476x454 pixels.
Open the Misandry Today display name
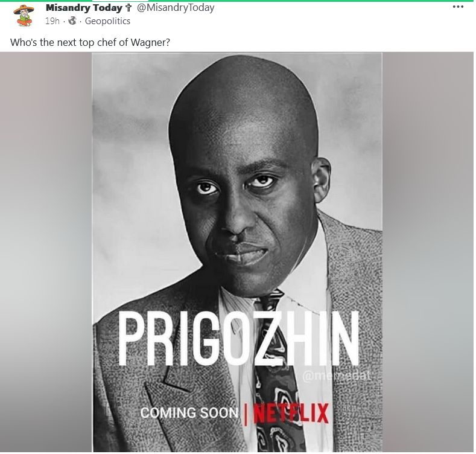84,8
